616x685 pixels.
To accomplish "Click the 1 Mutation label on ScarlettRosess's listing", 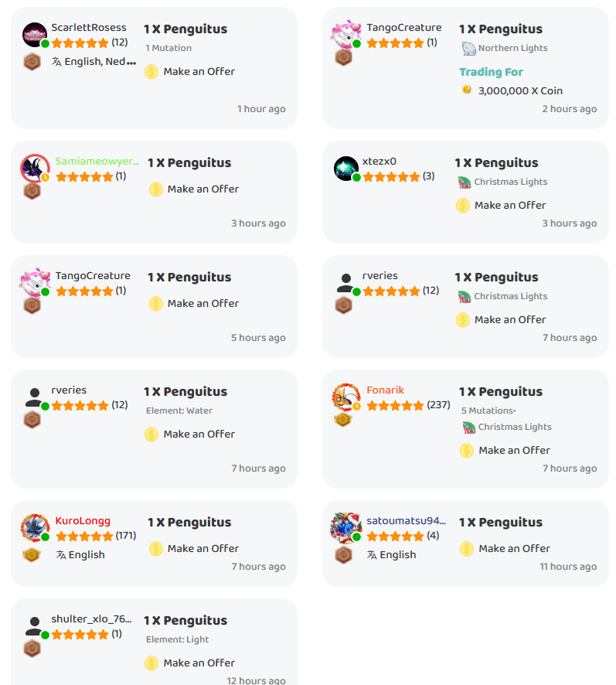I will pos(168,49).
